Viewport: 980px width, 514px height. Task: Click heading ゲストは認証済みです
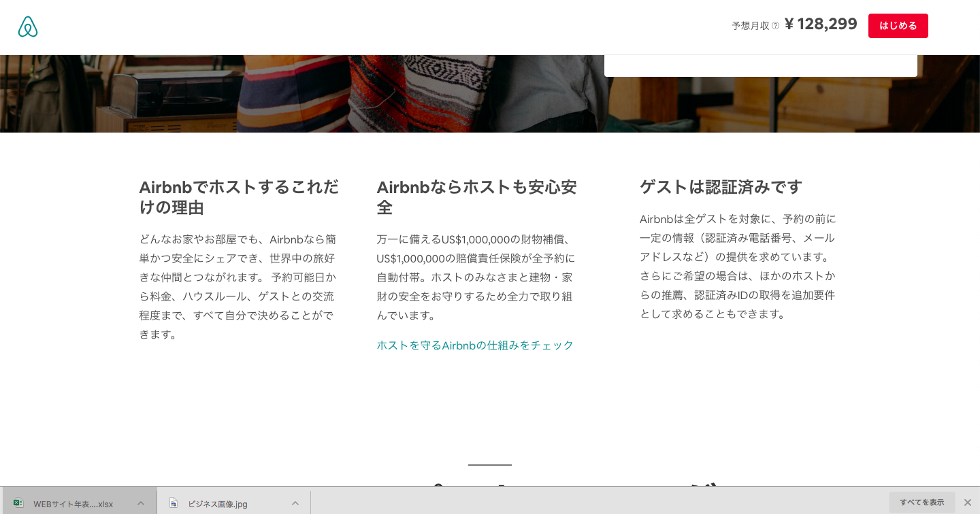[x=721, y=187]
